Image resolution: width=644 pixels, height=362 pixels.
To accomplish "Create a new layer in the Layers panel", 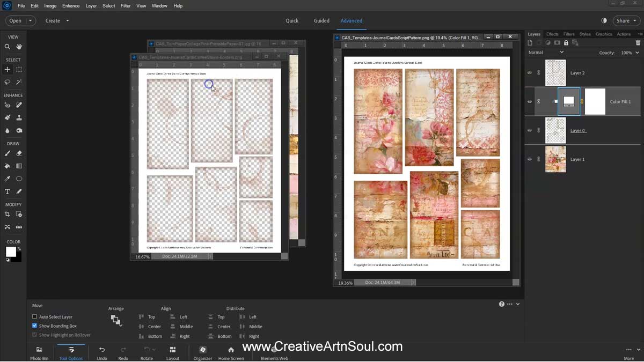I will coord(530,42).
